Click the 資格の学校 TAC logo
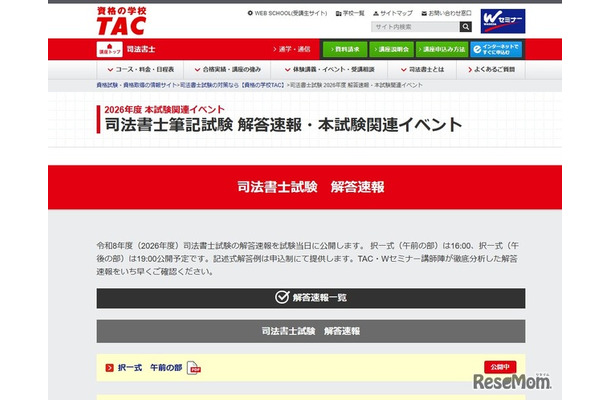The height and width of the screenshot is (400, 610). tap(121, 21)
